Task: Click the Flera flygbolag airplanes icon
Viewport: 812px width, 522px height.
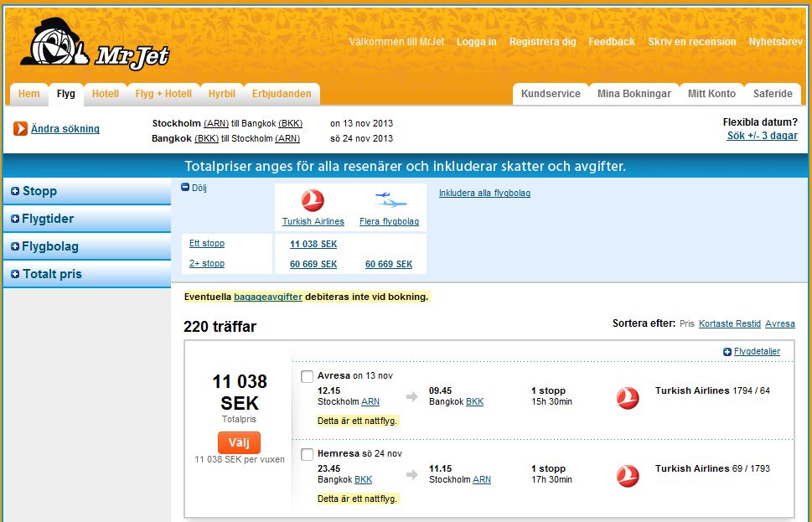Action: [x=390, y=199]
